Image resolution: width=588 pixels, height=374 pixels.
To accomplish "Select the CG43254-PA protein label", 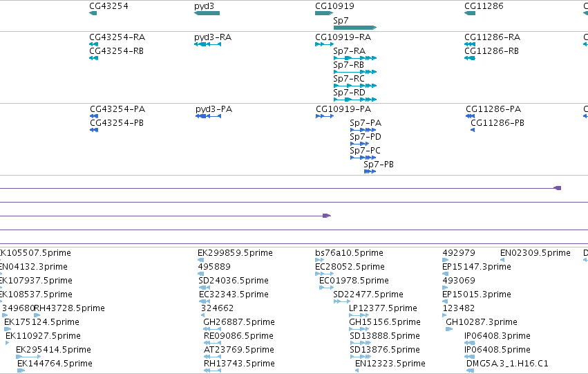I will pos(117,109).
